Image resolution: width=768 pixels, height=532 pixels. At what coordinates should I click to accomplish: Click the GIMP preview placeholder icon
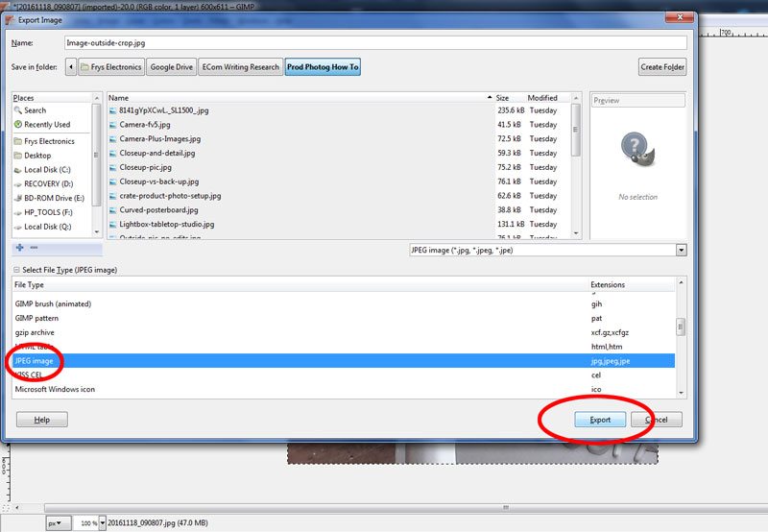click(x=637, y=150)
